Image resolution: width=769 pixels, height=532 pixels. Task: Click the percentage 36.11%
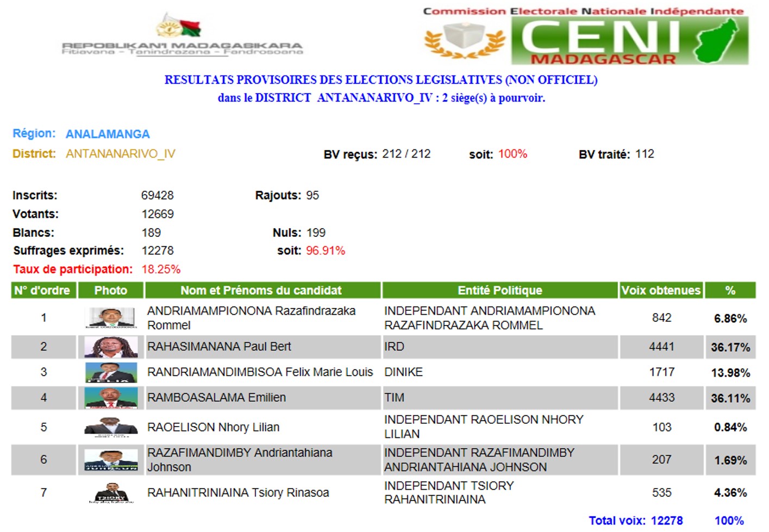click(730, 398)
